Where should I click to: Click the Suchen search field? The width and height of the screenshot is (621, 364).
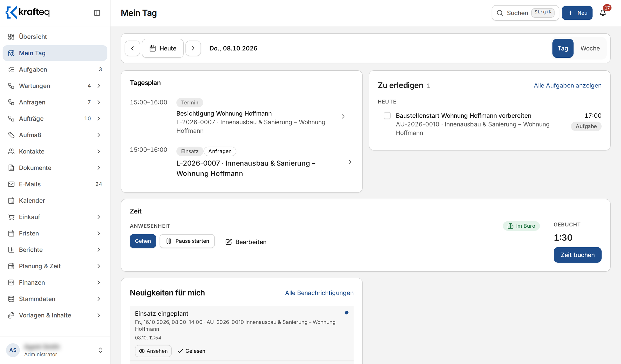525,13
